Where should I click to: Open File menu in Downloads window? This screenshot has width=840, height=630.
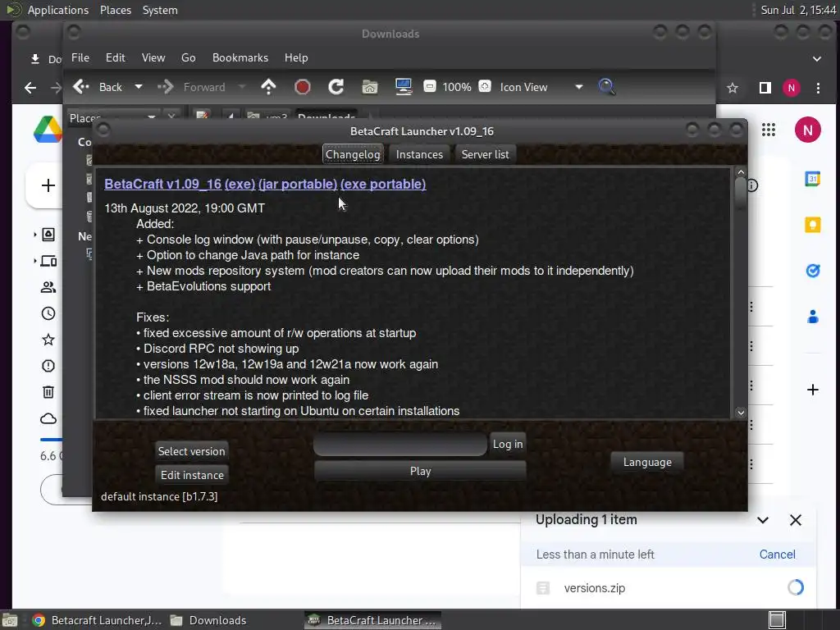pos(80,58)
